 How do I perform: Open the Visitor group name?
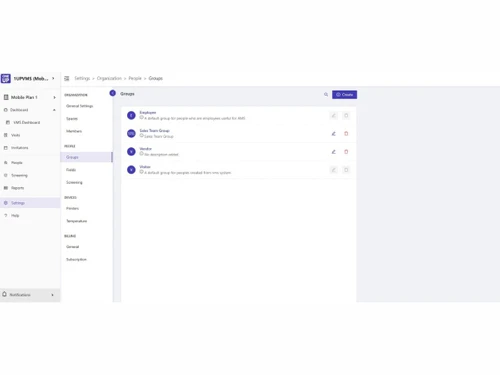pos(145,167)
